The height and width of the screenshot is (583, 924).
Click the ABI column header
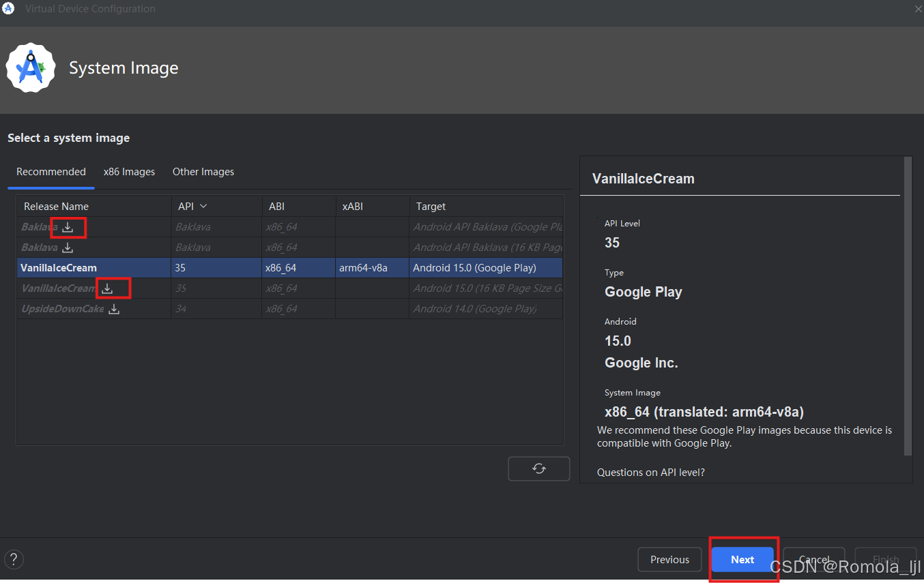[298, 206]
